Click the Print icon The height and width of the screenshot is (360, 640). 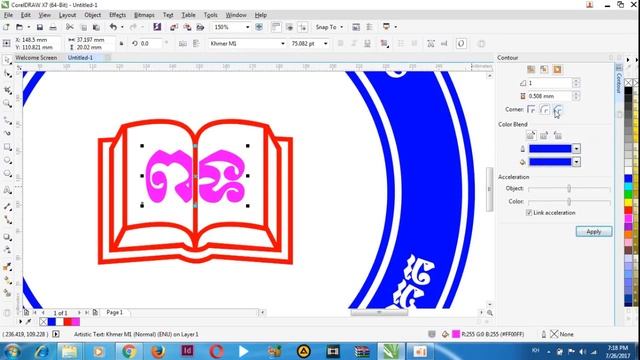coord(53,27)
